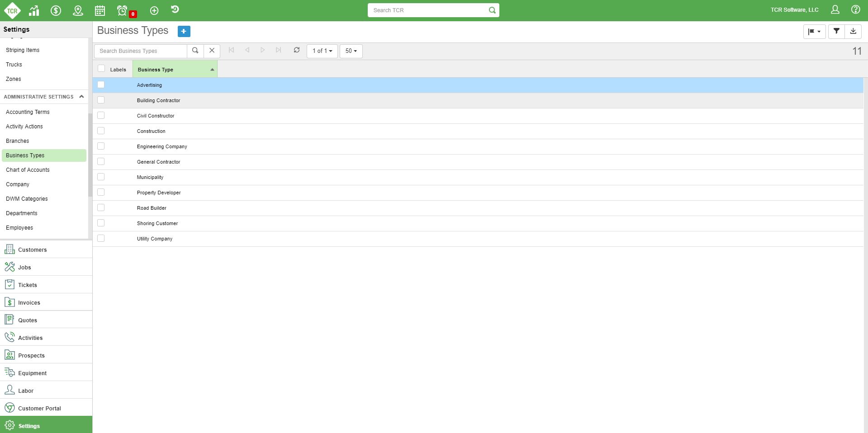Open the calendar icon in top bar
Image resolution: width=868 pixels, height=433 pixels.
click(100, 10)
